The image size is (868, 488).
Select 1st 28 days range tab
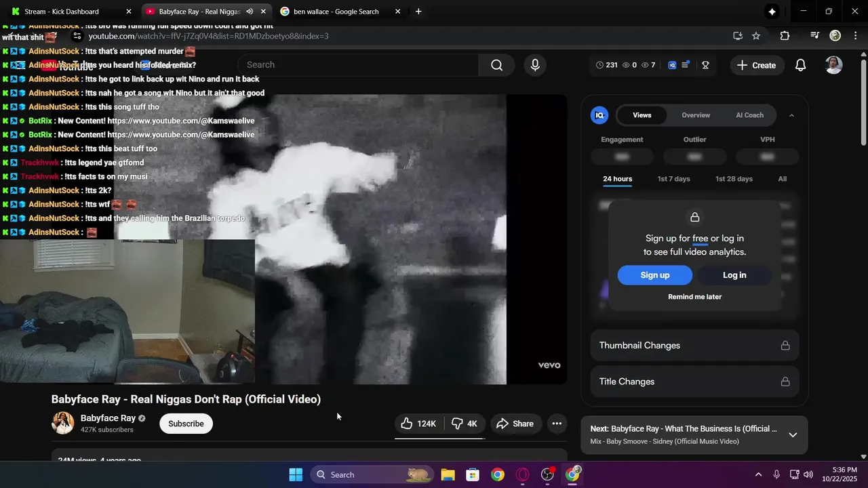tap(734, 179)
